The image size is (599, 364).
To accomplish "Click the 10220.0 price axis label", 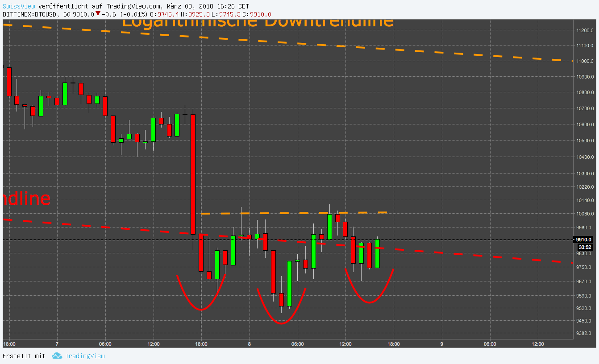I will click(x=585, y=187).
